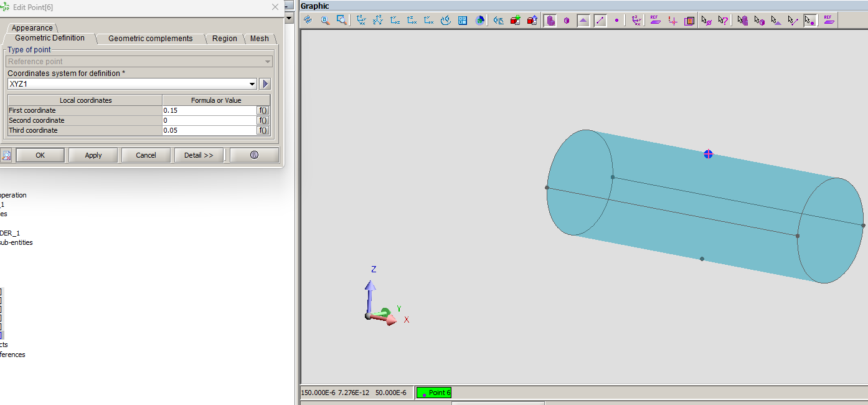The height and width of the screenshot is (405, 868).
Task: Set the Z-X plane view
Action: tap(412, 21)
